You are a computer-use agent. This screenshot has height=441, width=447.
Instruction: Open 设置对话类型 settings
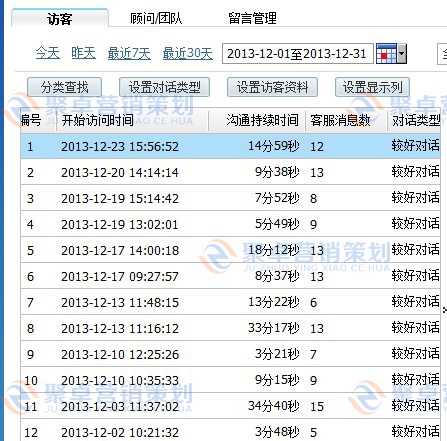coord(164,87)
